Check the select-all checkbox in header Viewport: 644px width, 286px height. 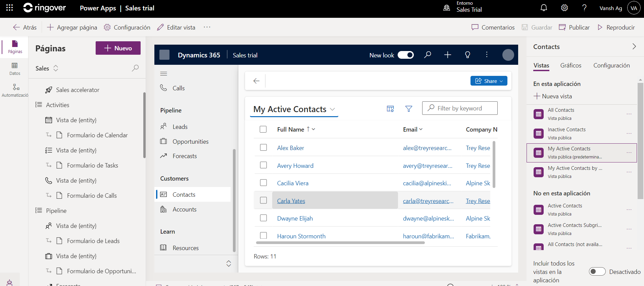[263, 129]
